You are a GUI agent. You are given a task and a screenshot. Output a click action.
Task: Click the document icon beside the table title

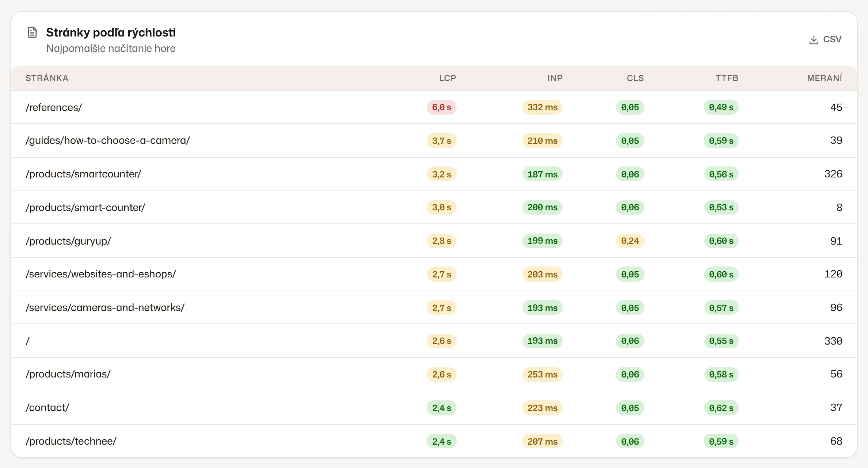point(32,32)
